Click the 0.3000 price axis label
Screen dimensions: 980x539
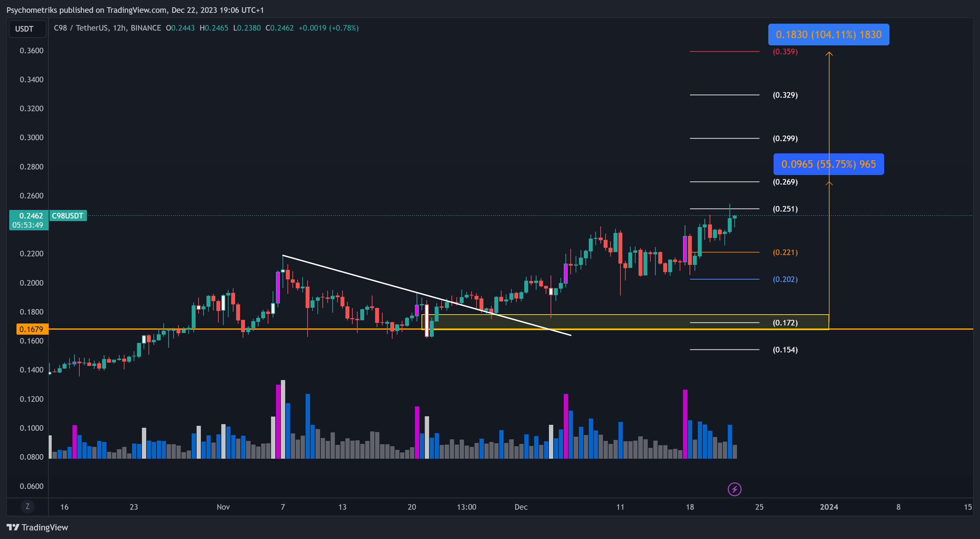(32, 137)
